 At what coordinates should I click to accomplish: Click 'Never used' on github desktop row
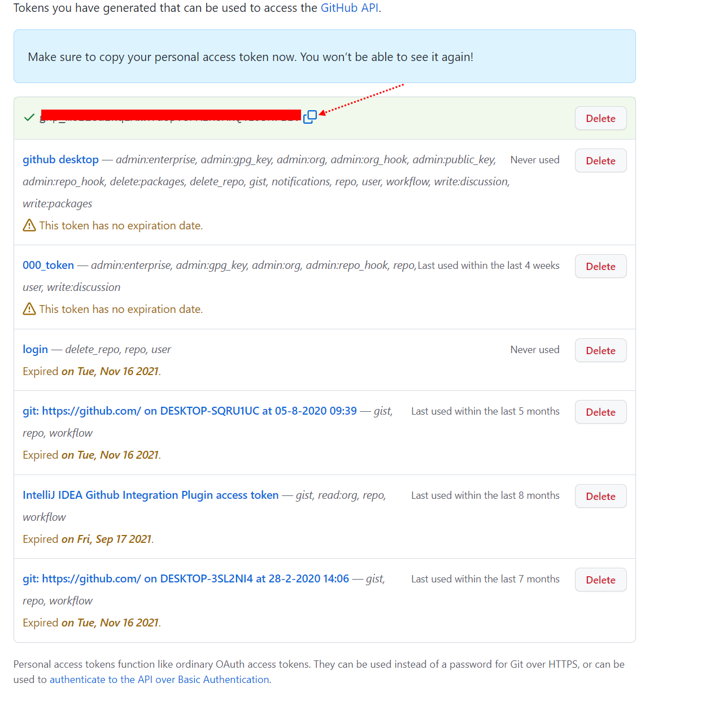[535, 160]
